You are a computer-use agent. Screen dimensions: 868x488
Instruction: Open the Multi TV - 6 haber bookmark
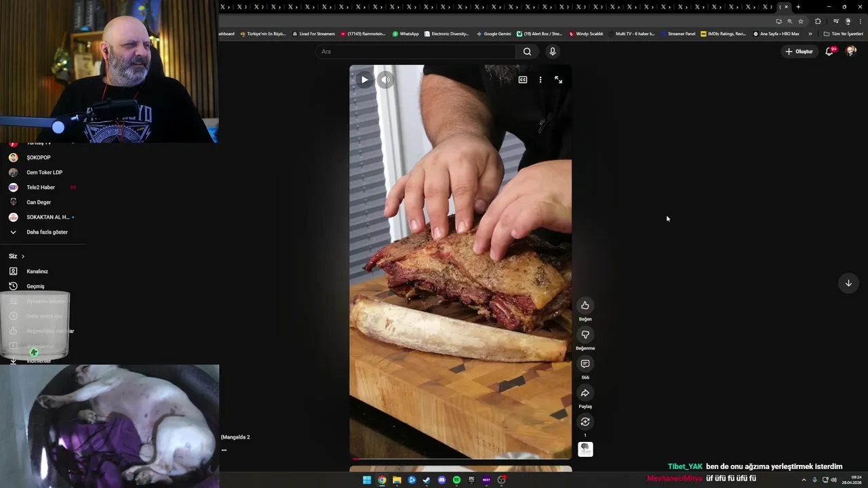[632, 33]
